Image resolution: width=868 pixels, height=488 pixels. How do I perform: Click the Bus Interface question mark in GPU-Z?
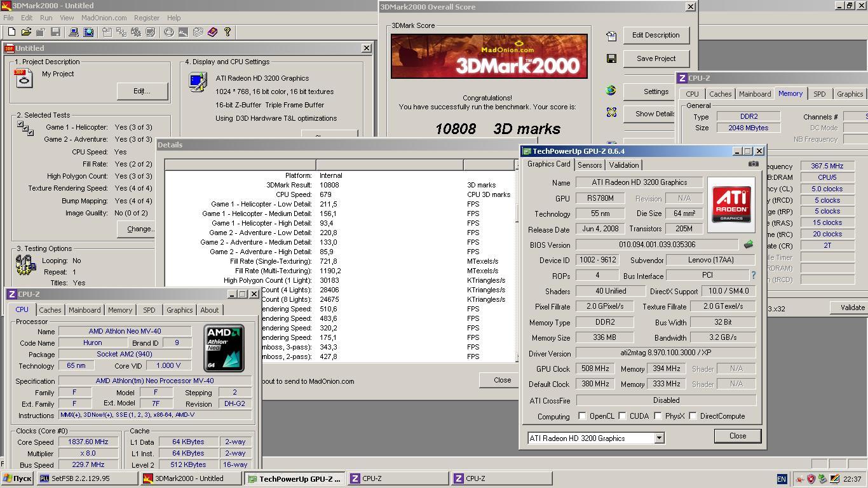coord(754,276)
